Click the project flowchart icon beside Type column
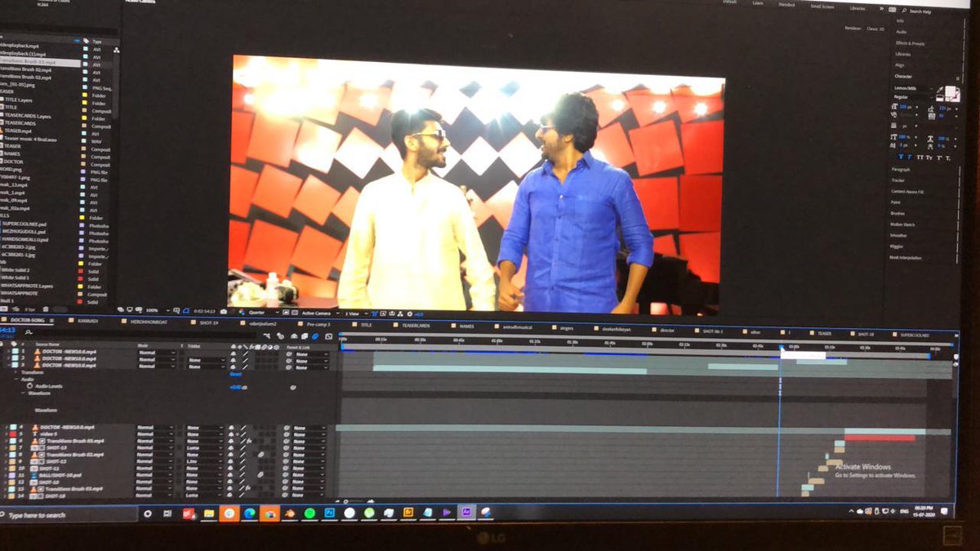980x551 pixels. 116,50
